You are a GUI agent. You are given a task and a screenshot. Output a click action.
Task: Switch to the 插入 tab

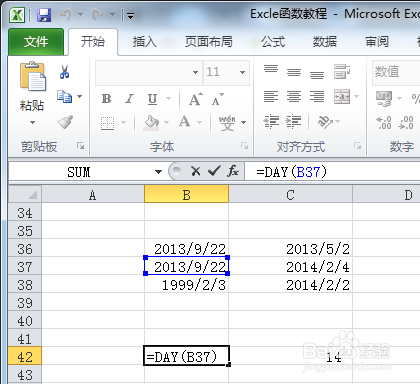pos(144,42)
